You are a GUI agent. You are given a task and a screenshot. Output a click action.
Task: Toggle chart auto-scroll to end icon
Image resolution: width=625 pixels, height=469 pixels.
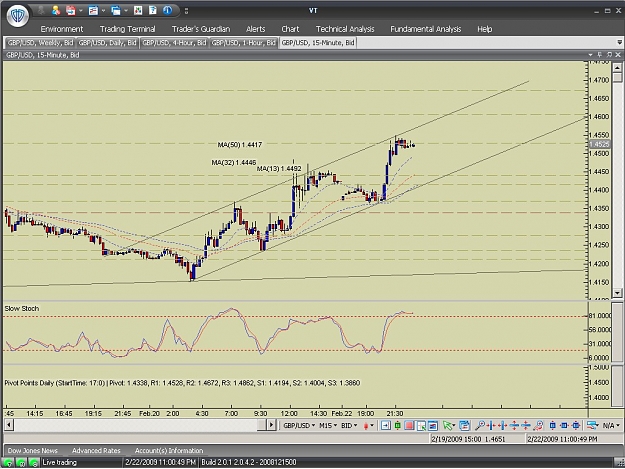385,426
